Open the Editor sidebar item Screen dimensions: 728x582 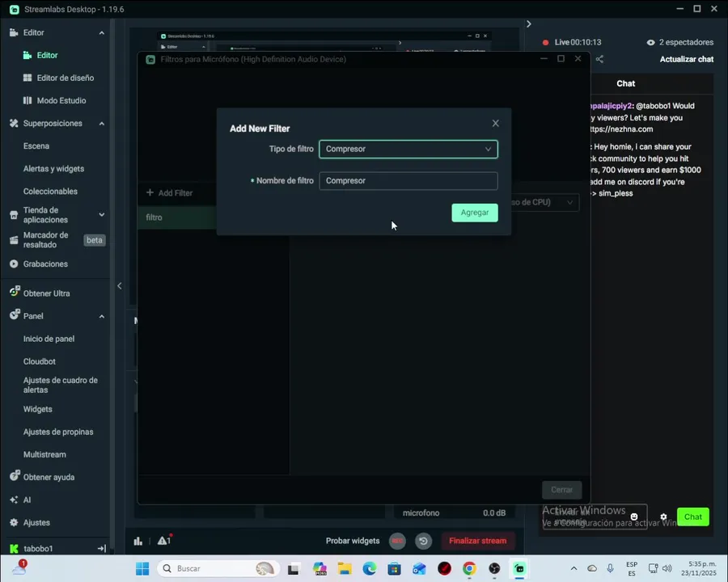click(47, 55)
